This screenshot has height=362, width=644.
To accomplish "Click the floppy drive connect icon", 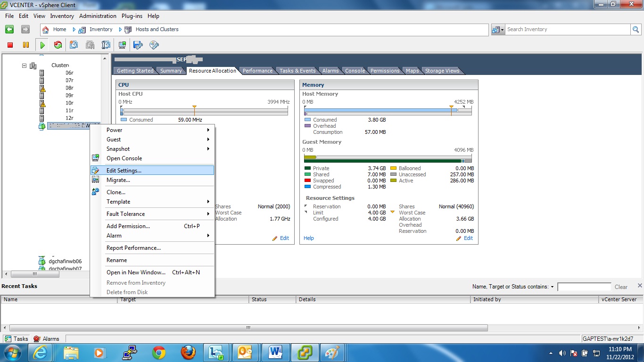I will tap(138, 45).
